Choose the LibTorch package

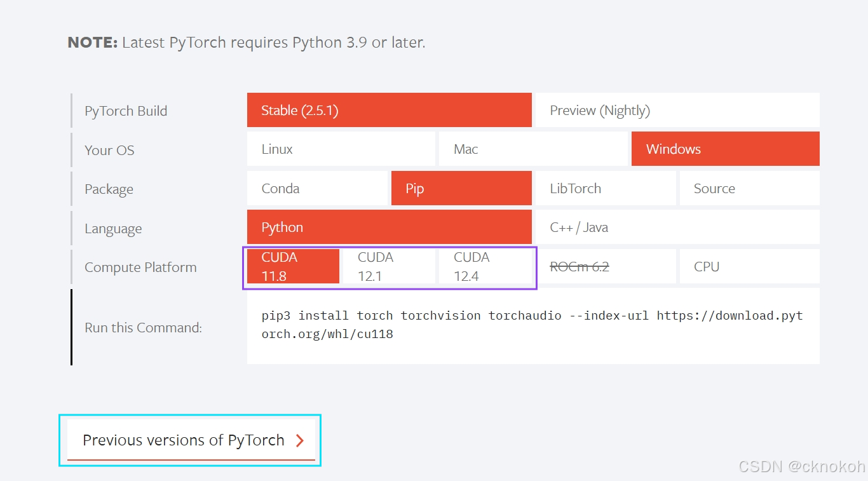[x=606, y=188]
